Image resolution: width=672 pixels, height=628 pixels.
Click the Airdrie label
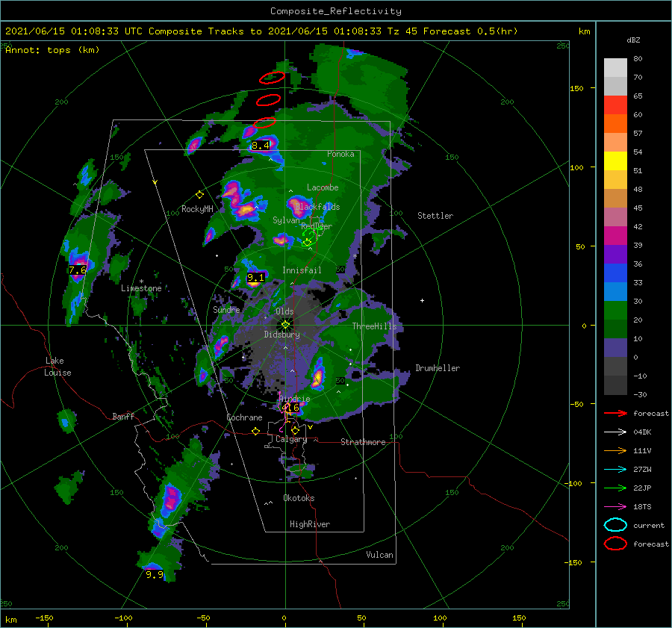tap(294, 399)
